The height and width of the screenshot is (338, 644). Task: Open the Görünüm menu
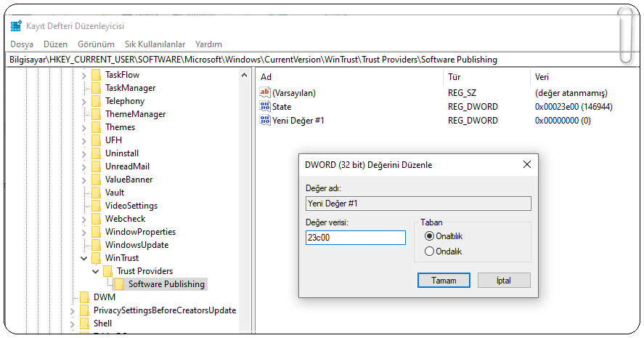(x=96, y=44)
